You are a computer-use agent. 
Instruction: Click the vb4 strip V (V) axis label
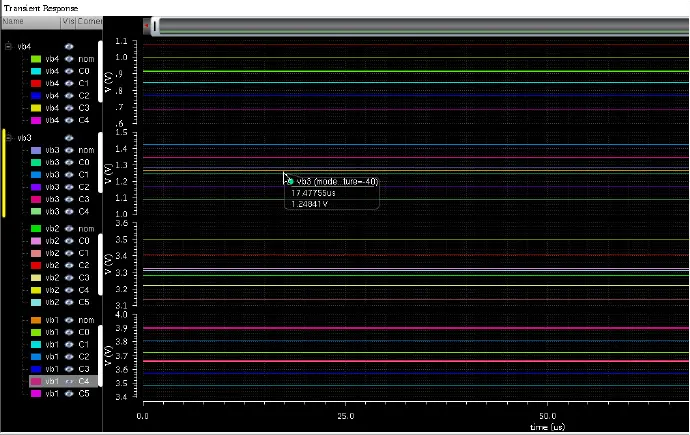[108, 82]
